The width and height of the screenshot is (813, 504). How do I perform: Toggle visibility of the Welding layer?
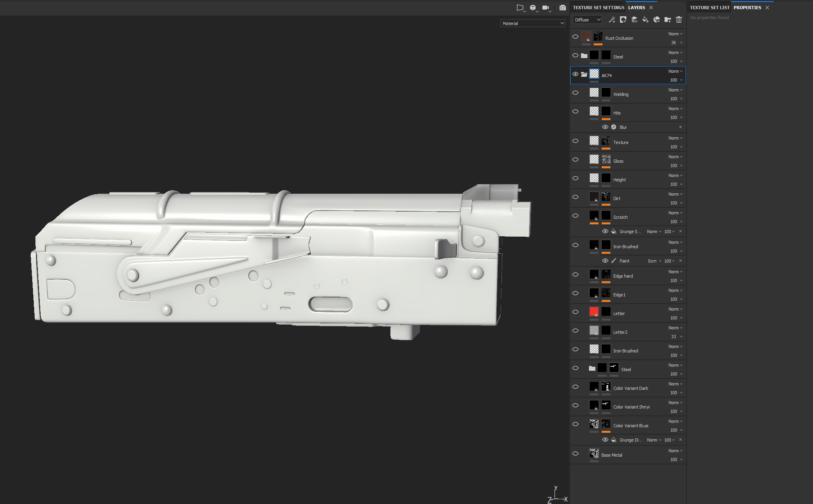click(575, 93)
